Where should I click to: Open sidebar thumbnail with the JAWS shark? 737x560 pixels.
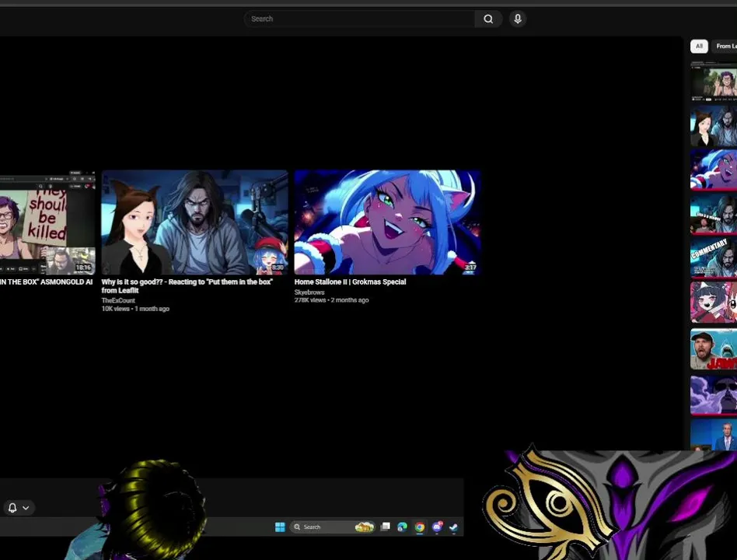714,349
